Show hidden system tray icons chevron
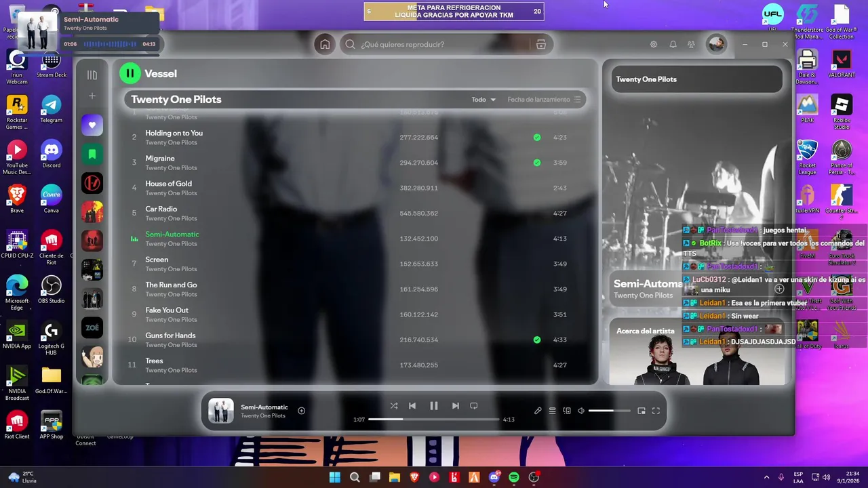Viewport: 868px width, 488px height. pos(766,477)
